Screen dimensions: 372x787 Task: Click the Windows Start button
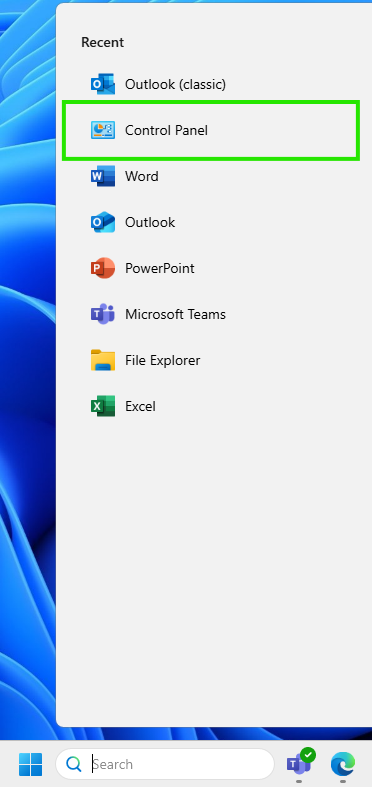pyautogui.click(x=31, y=764)
